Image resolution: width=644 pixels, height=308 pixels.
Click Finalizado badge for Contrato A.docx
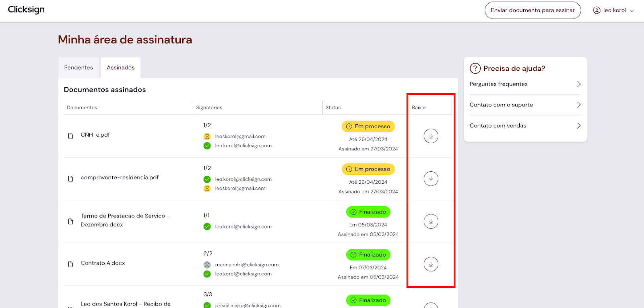pos(368,255)
